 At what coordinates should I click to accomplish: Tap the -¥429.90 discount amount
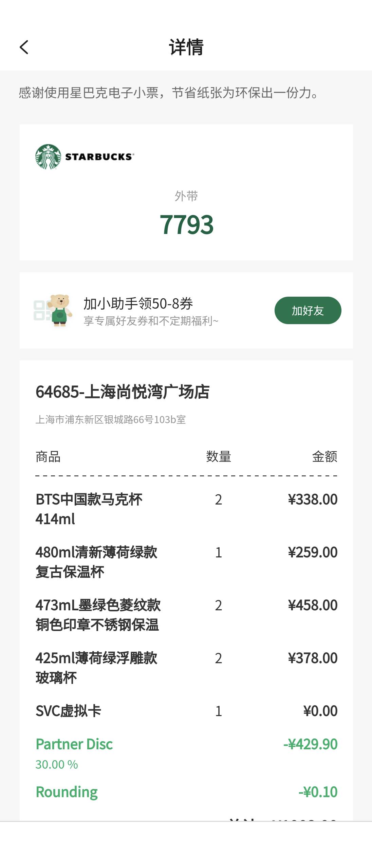(311, 744)
